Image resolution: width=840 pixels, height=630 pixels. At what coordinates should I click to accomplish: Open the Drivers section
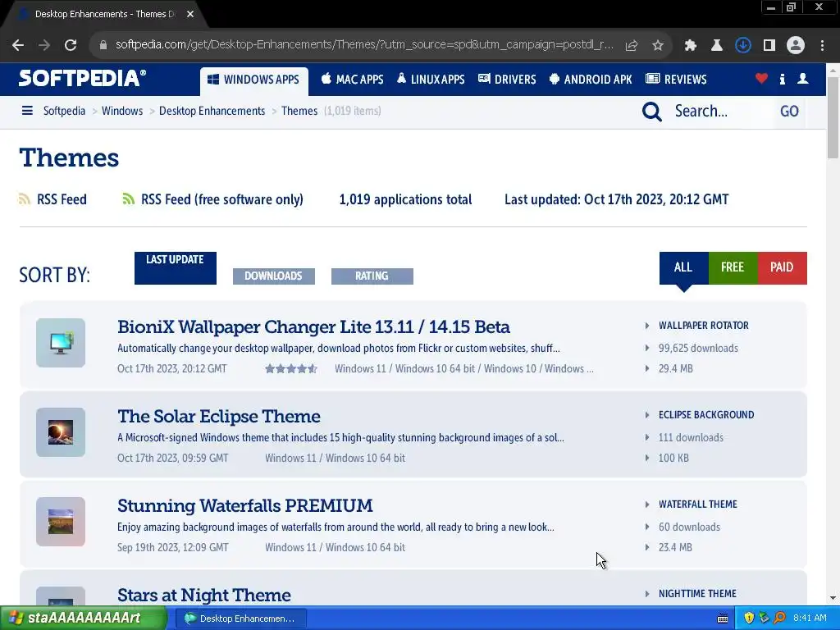point(507,80)
